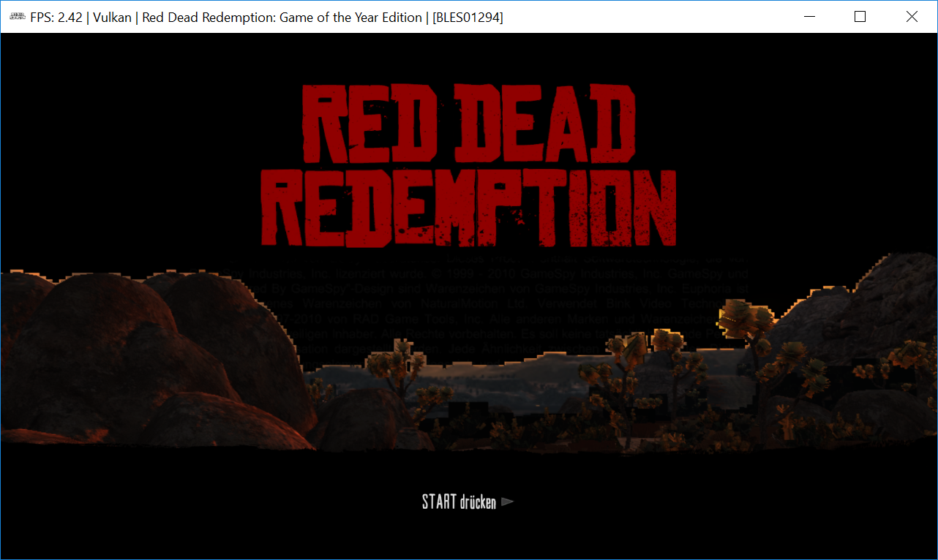
Task: Maximize the emulator game window
Action: click(860, 17)
